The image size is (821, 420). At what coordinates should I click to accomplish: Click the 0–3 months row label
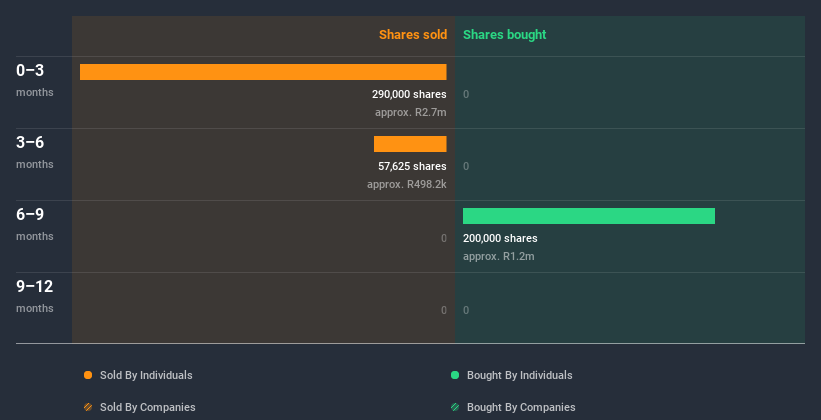[x=35, y=80]
